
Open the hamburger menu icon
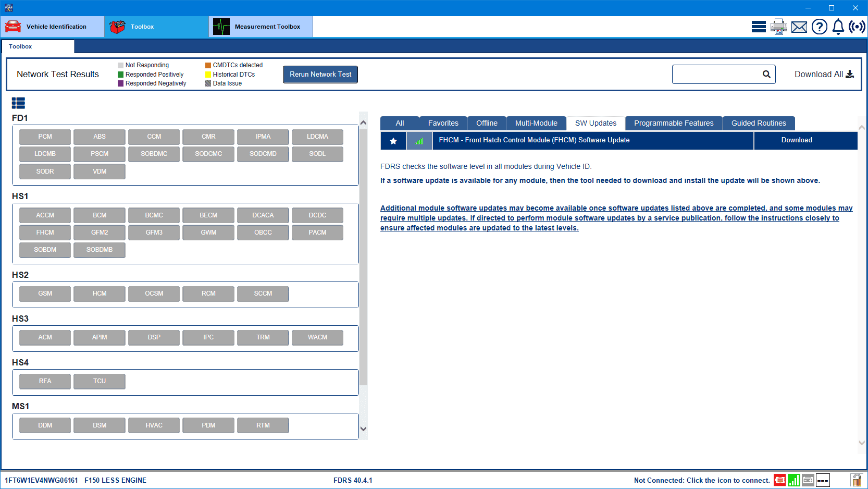click(x=759, y=27)
